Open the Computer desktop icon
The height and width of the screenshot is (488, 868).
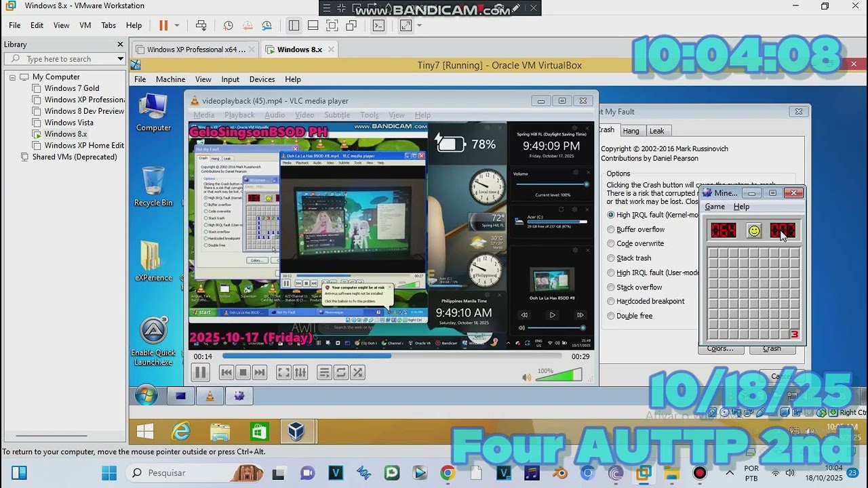pos(153,112)
